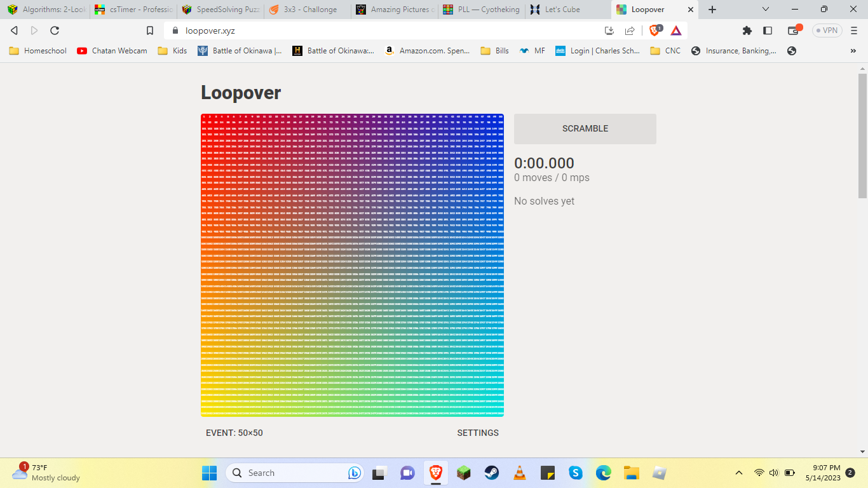Change the EVENT: 50×50 selection
868x488 pixels.
pyautogui.click(x=234, y=433)
